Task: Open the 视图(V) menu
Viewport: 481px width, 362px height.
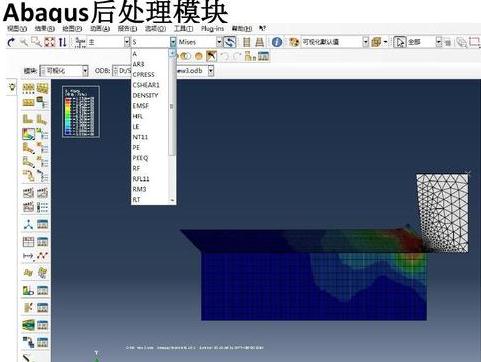Action: 17,29
